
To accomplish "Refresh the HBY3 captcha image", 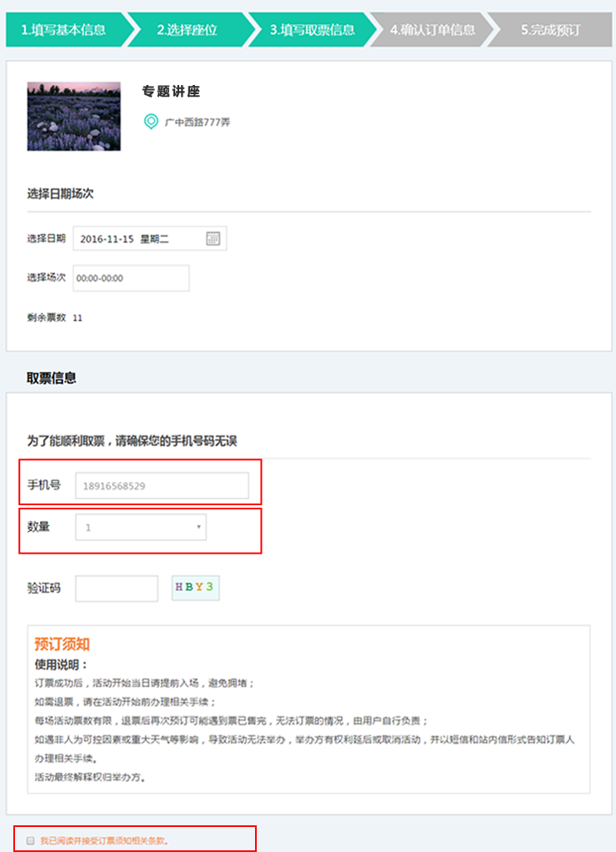I will (195, 587).
